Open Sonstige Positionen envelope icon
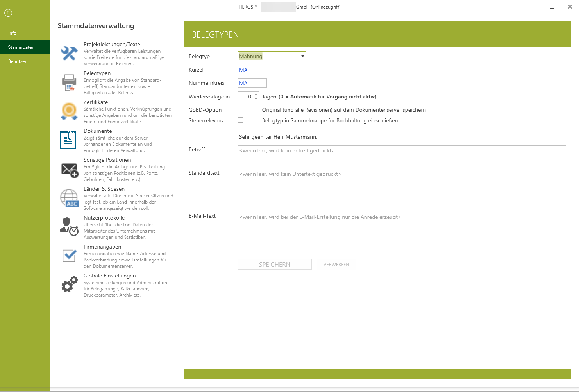The image size is (579, 392). [x=70, y=170]
